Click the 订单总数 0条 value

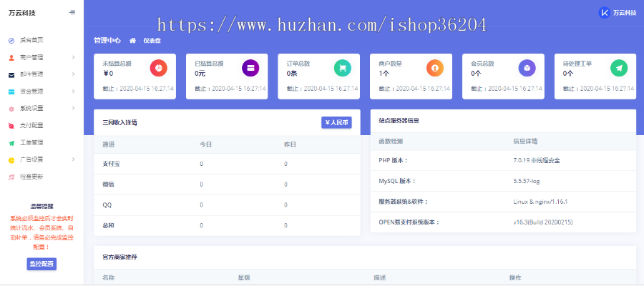tap(292, 74)
